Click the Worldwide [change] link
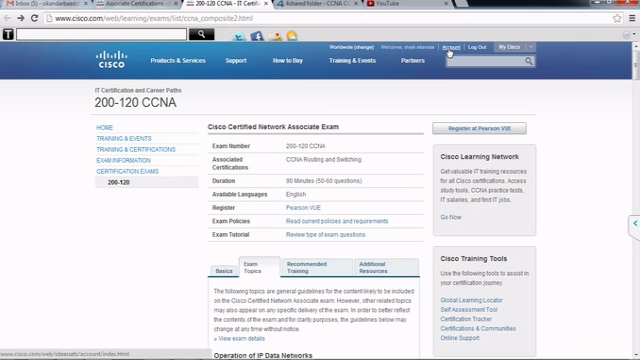Image resolution: width=640 pixels, height=360 pixels. click(351, 47)
